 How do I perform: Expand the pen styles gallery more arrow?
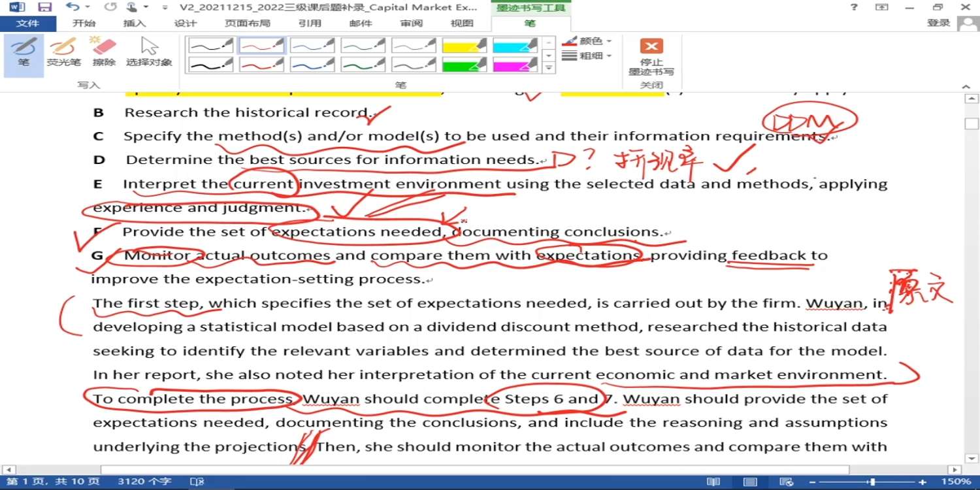tap(549, 67)
